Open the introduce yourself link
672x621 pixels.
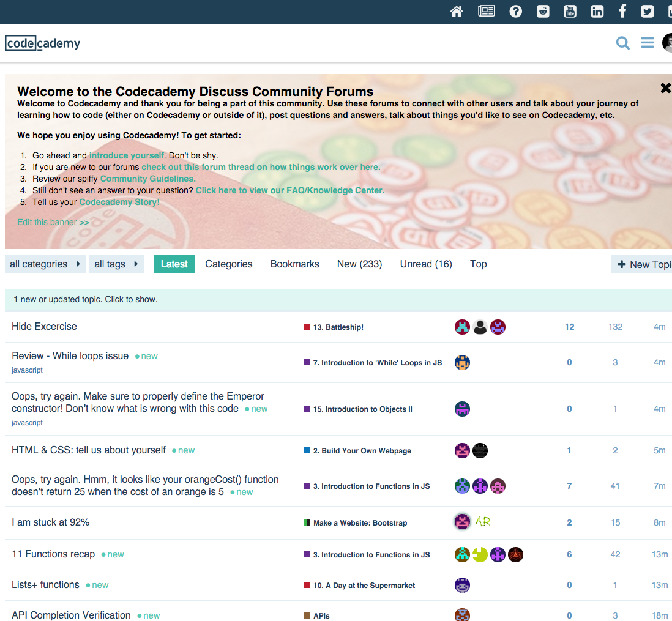click(126, 155)
